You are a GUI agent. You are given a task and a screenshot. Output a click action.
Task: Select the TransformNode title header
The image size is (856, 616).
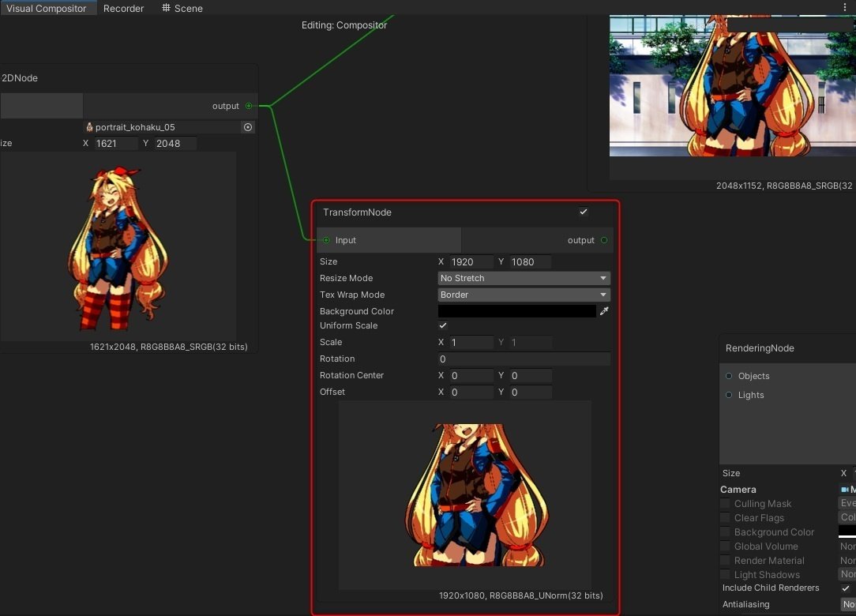pyautogui.click(x=357, y=212)
